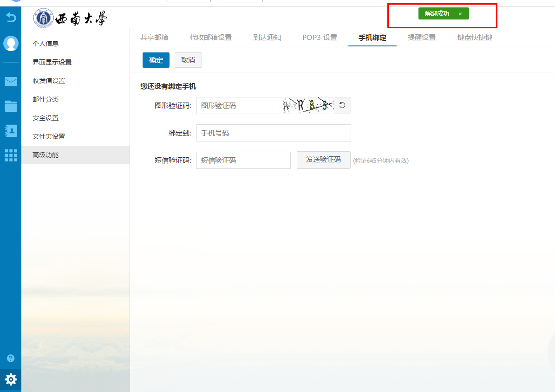Open the settings gear icon
Screen dimensions: 555x392
(x=10, y=379)
